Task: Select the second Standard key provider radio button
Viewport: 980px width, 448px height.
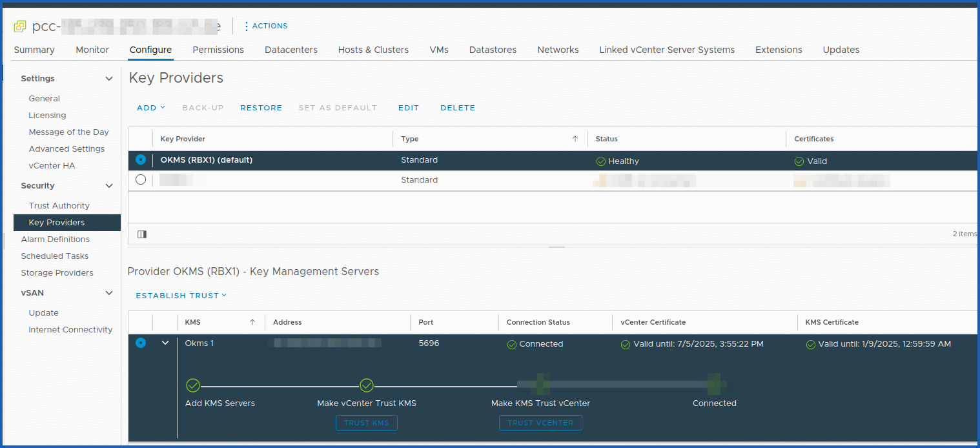Action: pos(140,179)
